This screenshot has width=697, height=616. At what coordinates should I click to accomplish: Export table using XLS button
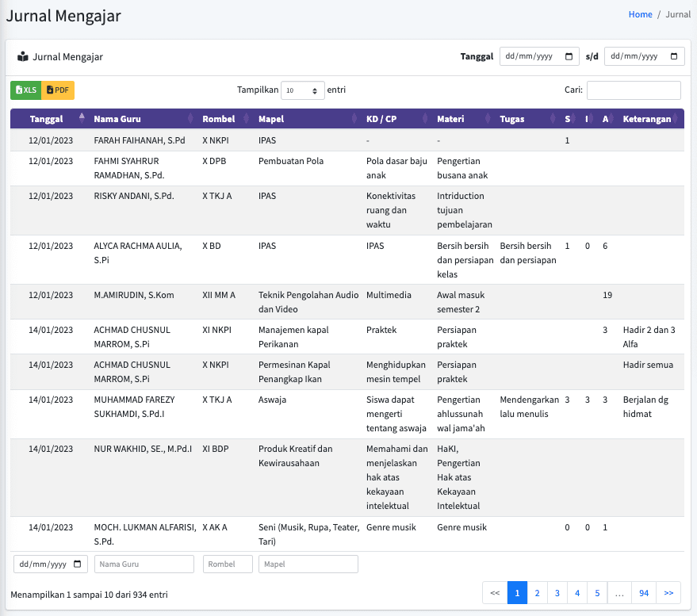pos(26,90)
